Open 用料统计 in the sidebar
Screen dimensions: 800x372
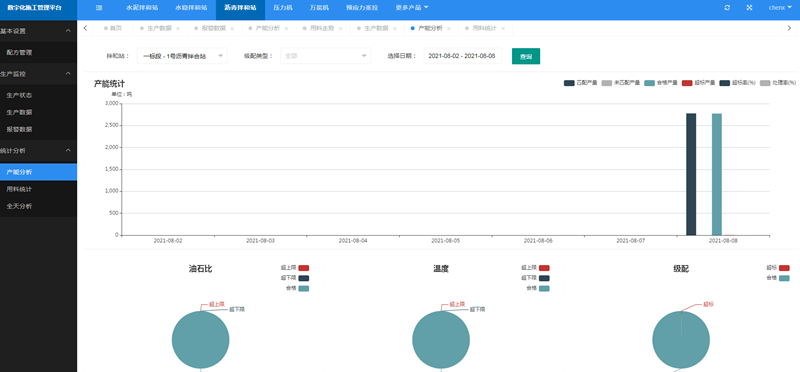38,189
